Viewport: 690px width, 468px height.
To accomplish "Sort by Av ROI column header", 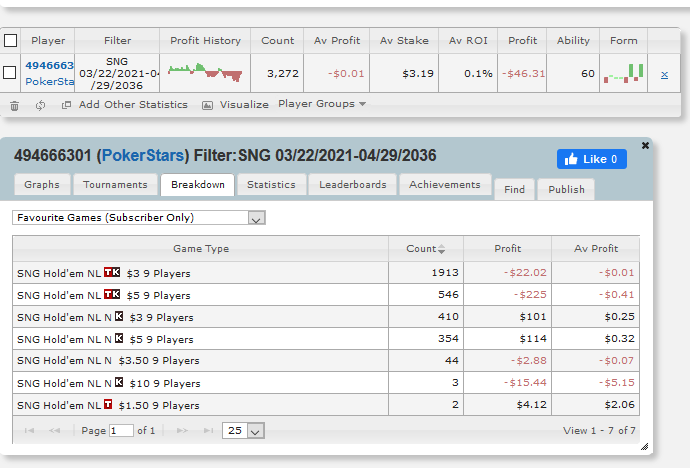I will [468, 40].
